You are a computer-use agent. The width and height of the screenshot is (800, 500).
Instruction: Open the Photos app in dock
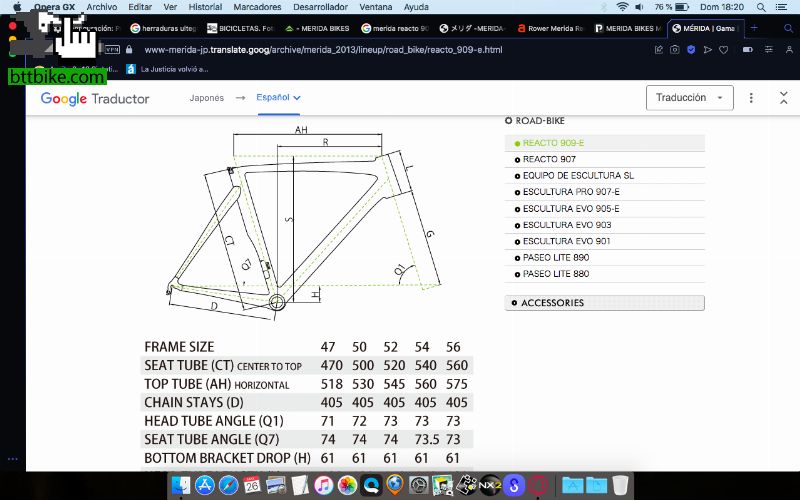pos(347,486)
